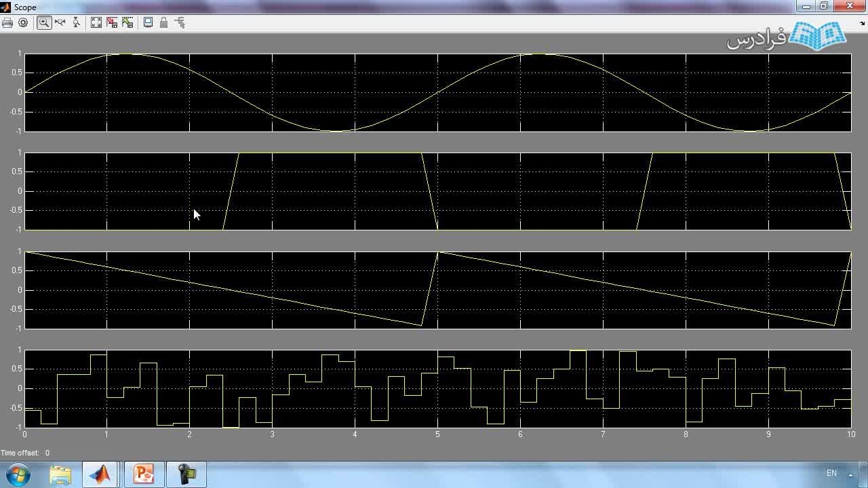Toggle the axes selection lock icon

pyautogui.click(x=163, y=22)
